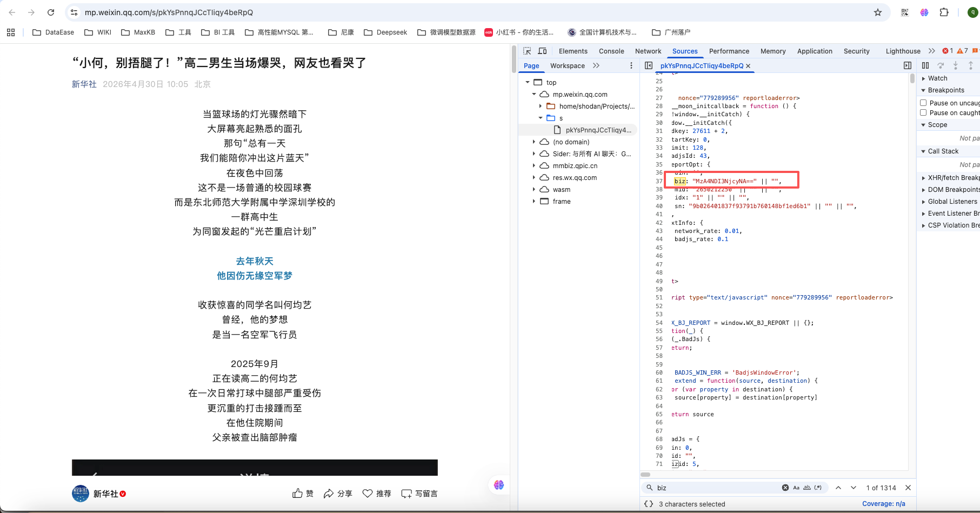
Task: Click the 新华社 account link under title
Action: [84, 84]
